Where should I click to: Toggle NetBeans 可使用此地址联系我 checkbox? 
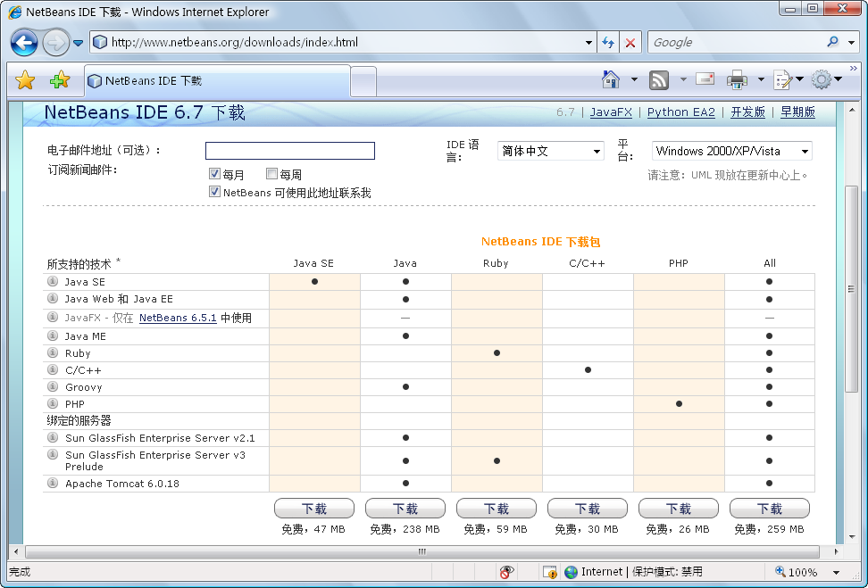tap(214, 192)
